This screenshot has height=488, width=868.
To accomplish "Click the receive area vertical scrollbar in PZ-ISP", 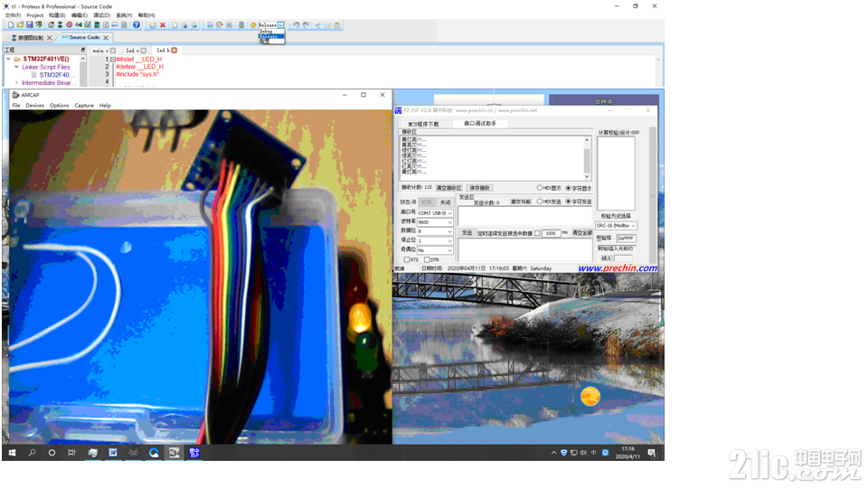I will pyautogui.click(x=587, y=158).
